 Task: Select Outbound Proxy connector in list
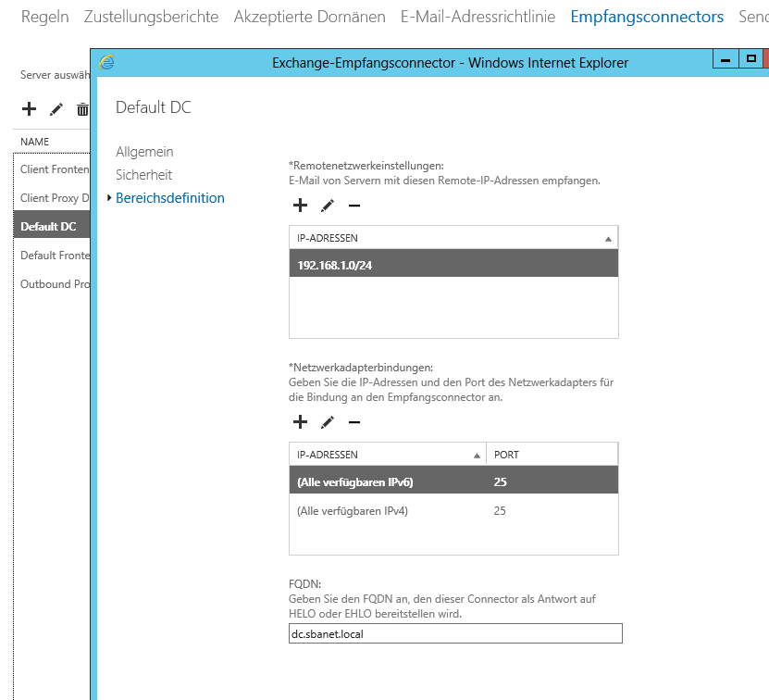coord(52,283)
